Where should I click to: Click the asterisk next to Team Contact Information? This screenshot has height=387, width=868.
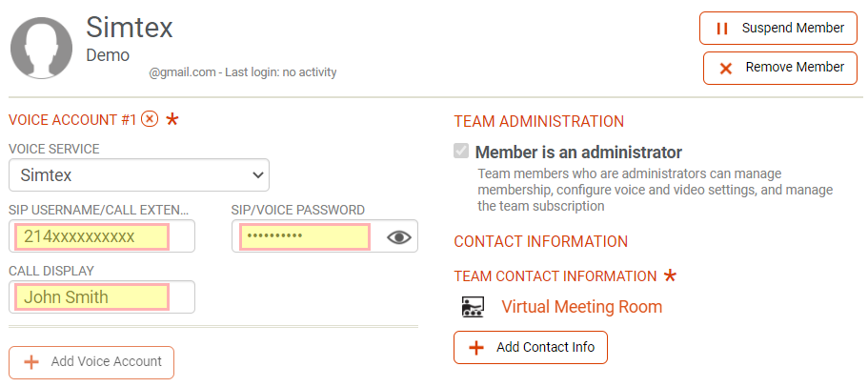[x=670, y=276]
